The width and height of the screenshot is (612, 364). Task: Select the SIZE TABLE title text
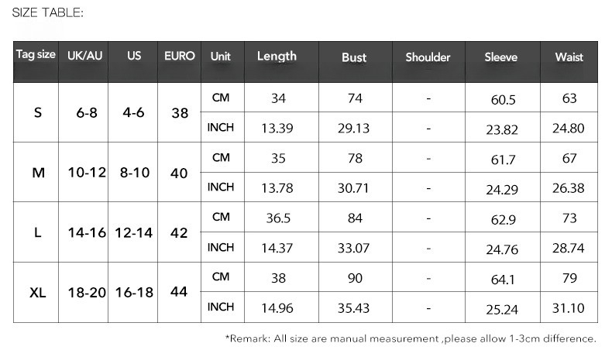tap(47, 13)
